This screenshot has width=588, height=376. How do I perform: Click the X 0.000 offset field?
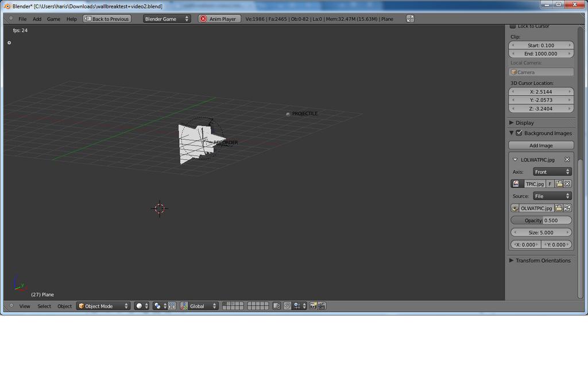coord(526,244)
